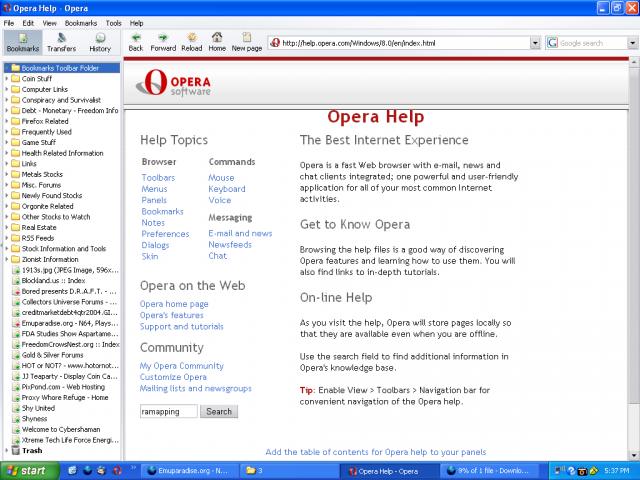Open Mailing lists and newsgroups link
This screenshot has width=640, height=480.
pos(196,389)
